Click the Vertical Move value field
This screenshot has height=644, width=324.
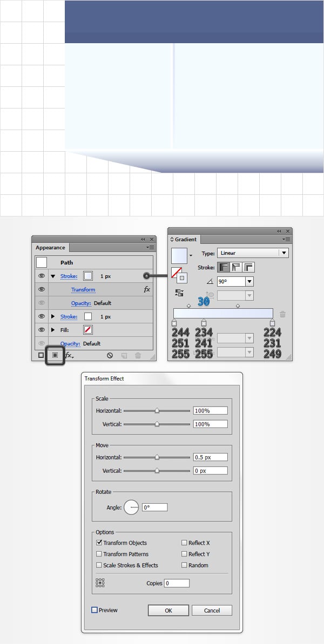point(210,471)
